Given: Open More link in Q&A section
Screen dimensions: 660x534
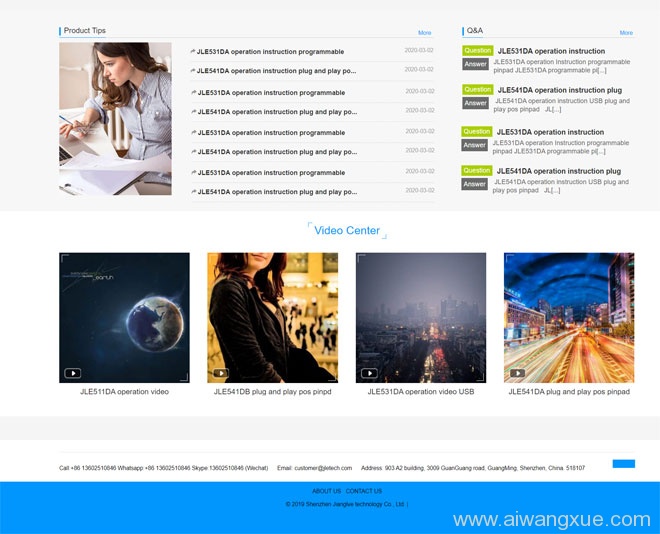Looking at the screenshot, I should click(626, 33).
